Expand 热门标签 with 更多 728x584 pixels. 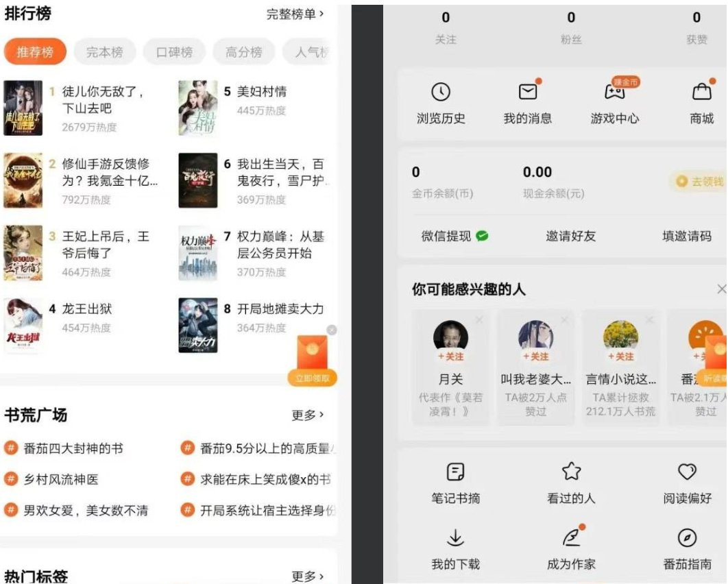click(x=307, y=576)
